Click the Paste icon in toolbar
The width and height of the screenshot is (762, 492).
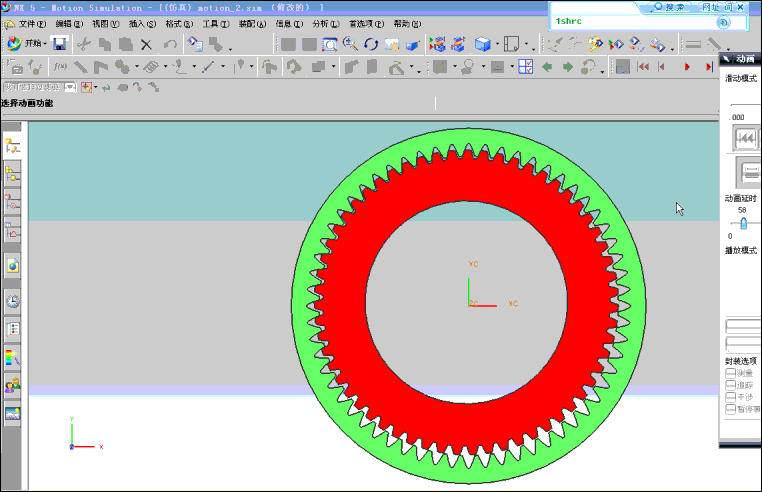pos(125,45)
